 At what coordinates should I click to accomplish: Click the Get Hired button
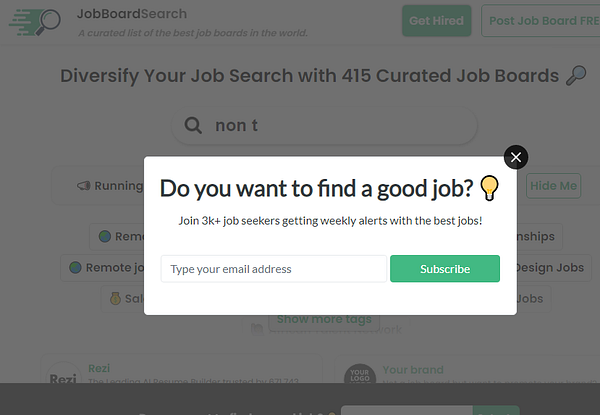pyautogui.click(x=436, y=21)
